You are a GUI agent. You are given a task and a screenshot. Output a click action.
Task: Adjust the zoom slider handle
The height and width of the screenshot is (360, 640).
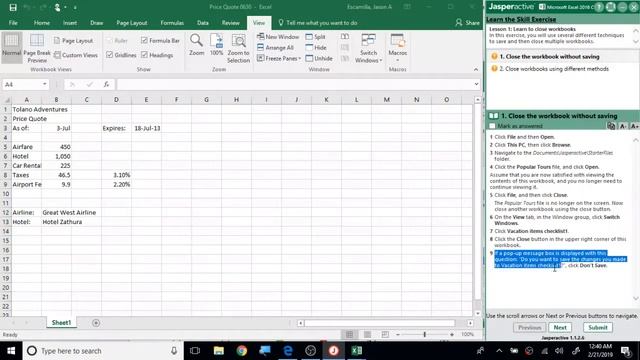pos(424,334)
